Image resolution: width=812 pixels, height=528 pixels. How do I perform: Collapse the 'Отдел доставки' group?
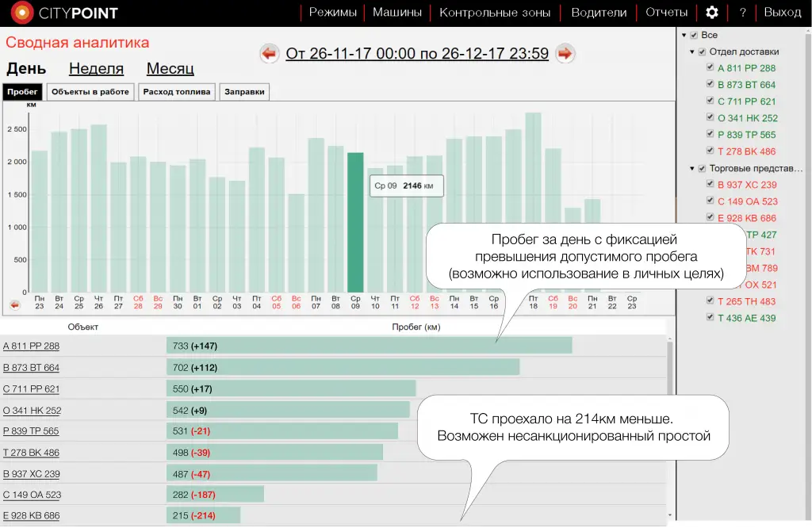point(692,52)
